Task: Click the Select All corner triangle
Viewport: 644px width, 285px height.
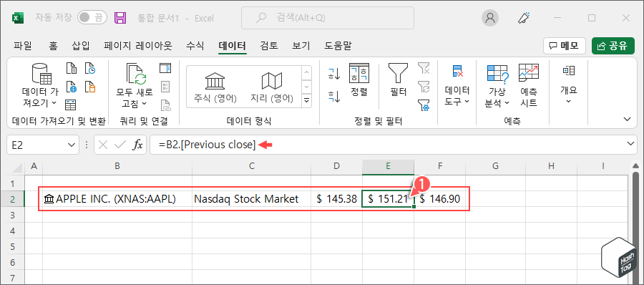Action: click(16, 167)
